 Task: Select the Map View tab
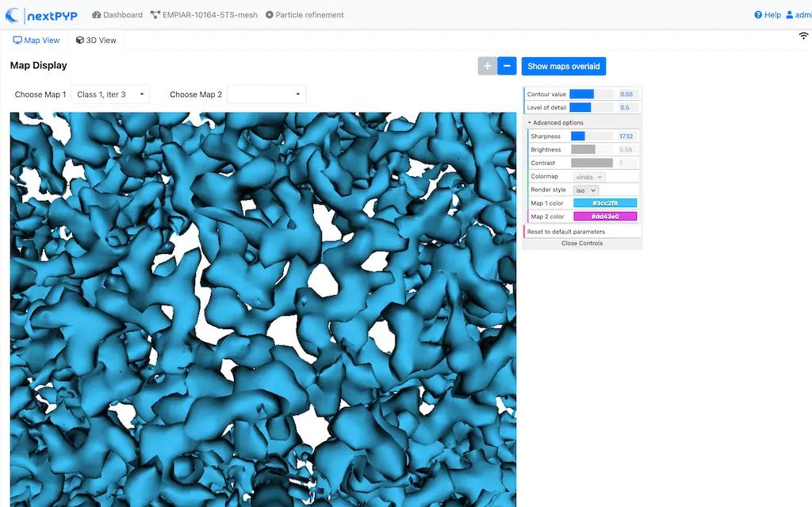36,40
